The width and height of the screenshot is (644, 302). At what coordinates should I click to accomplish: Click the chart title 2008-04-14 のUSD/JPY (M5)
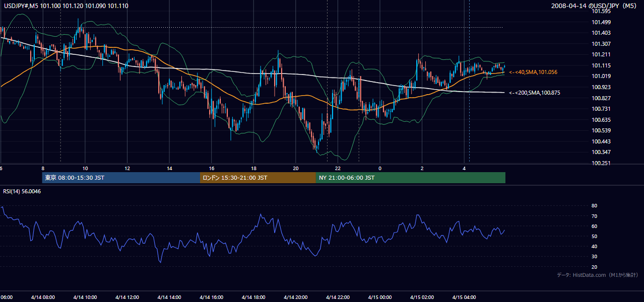[x=595, y=6]
